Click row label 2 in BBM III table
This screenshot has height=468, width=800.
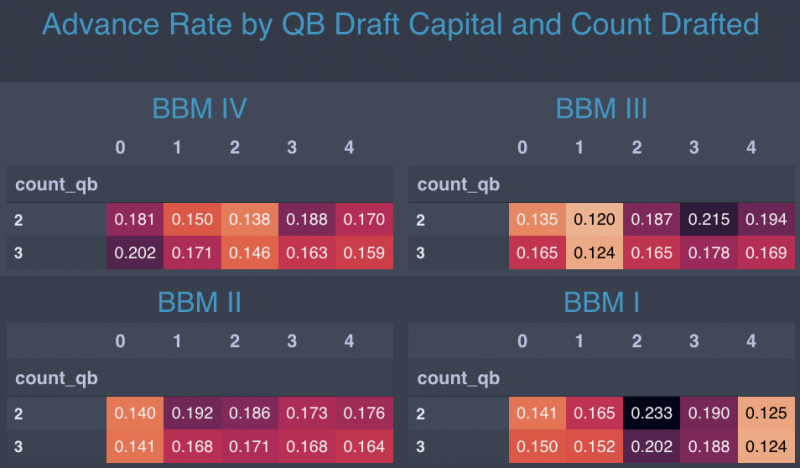pos(421,219)
